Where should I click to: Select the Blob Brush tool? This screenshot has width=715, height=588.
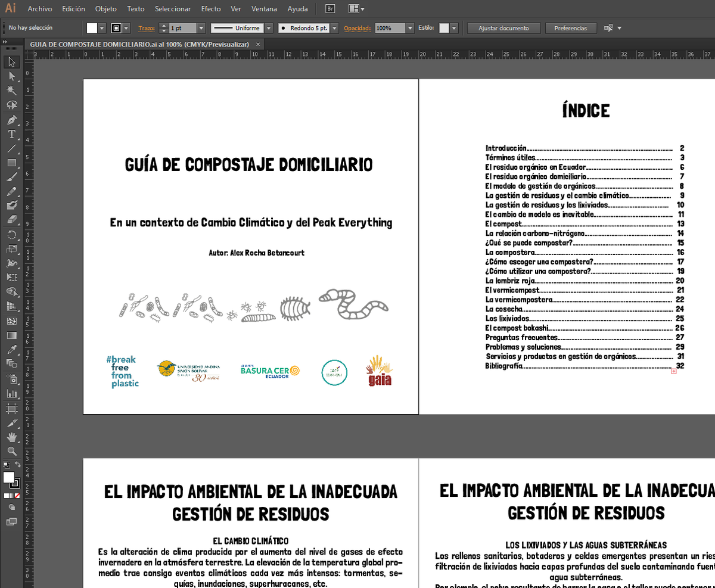pos(11,206)
